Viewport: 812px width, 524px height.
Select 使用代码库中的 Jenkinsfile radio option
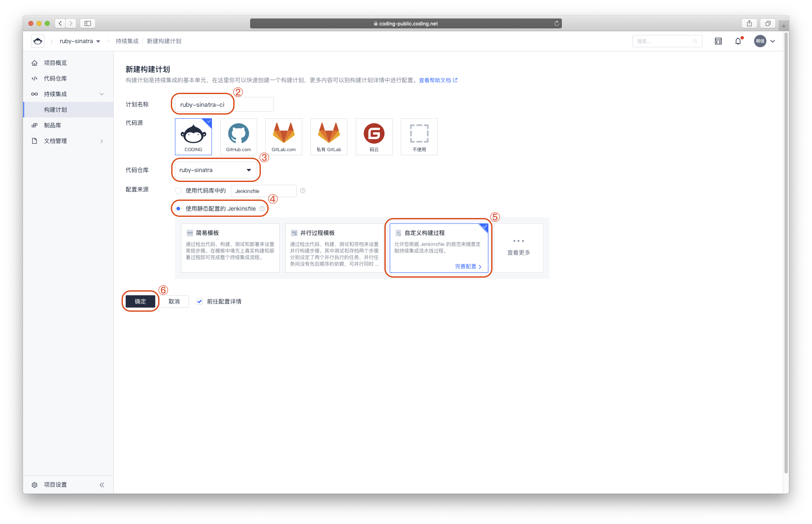click(x=178, y=191)
